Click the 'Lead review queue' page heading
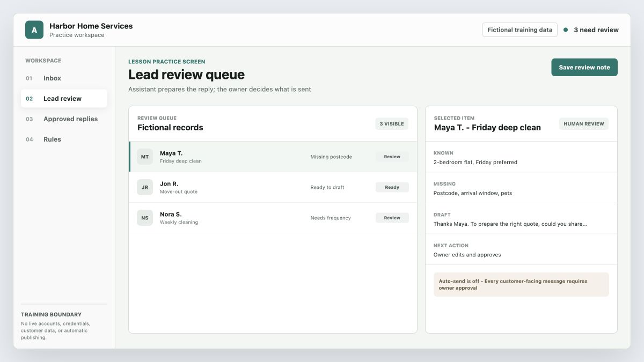Image resolution: width=644 pixels, height=362 pixels. (186, 75)
